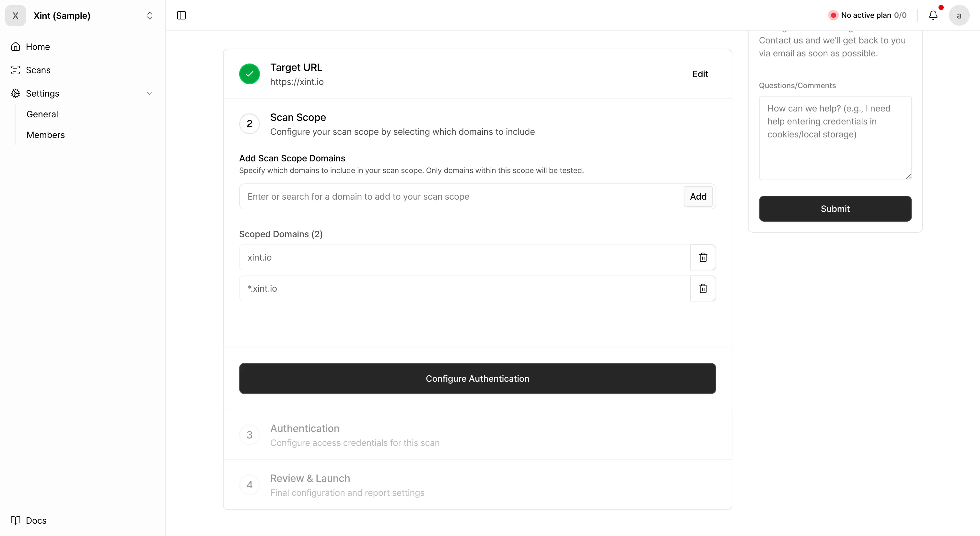
Task: Delete the xint.io scoped domain
Action: (x=703, y=258)
